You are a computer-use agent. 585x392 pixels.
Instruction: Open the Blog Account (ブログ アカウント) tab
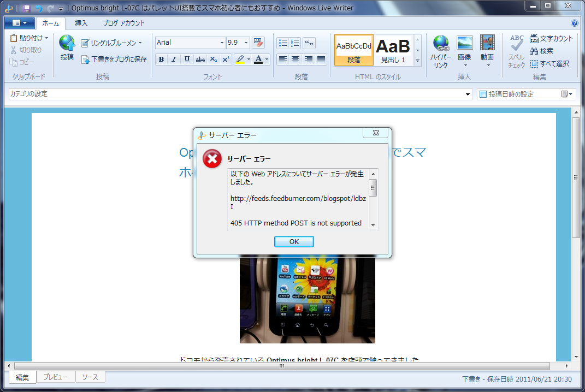click(123, 23)
